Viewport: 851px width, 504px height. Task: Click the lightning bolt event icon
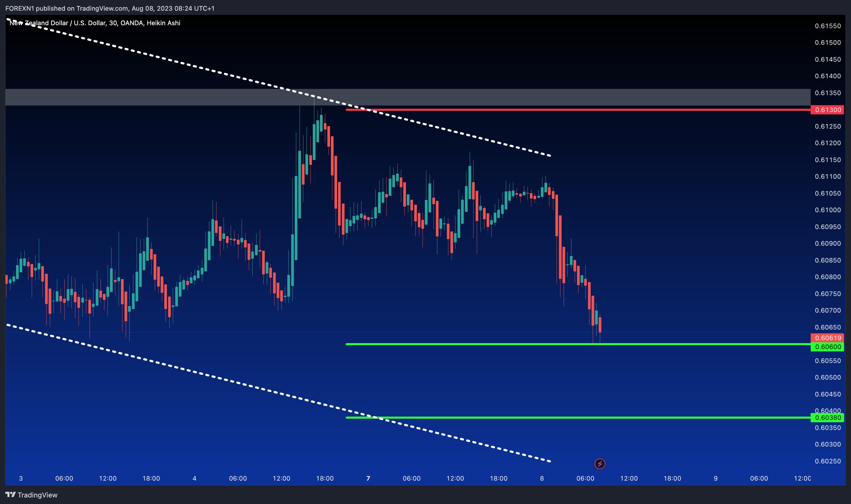(x=600, y=464)
